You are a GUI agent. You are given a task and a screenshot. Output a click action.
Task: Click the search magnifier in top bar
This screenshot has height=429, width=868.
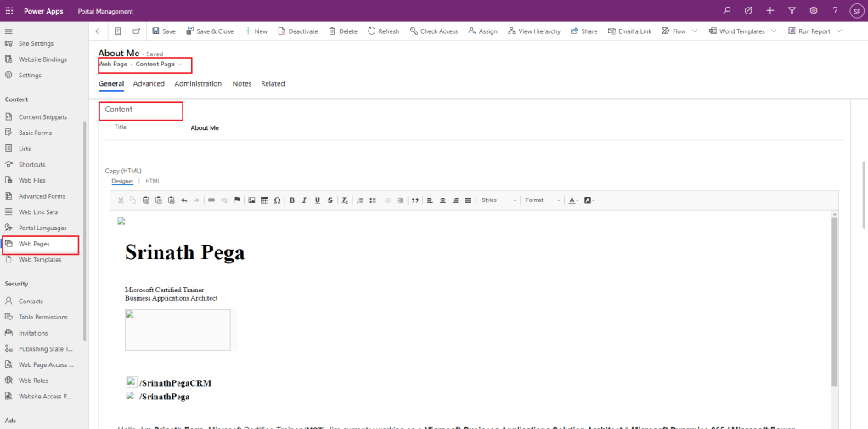pyautogui.click(x=726, y=10)
